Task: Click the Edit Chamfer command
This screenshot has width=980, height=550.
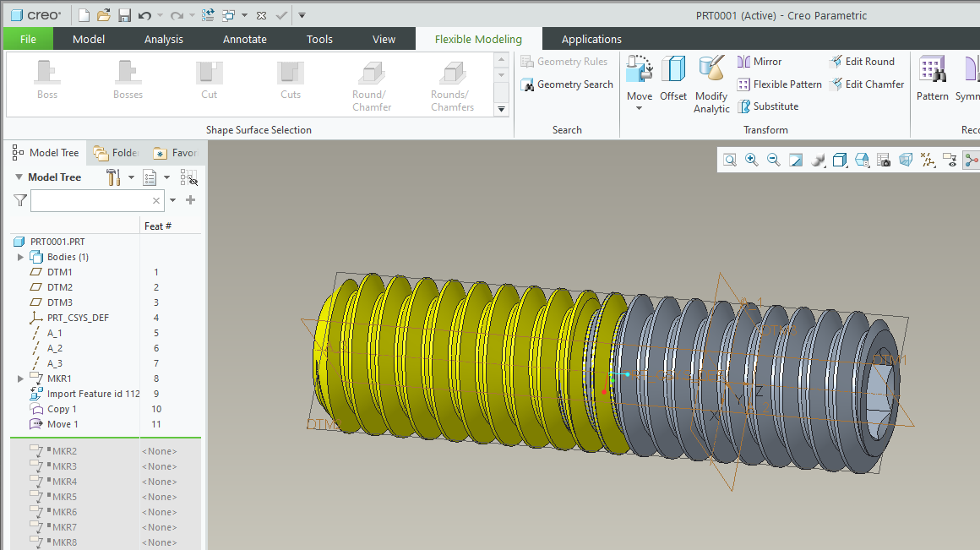Action: coord(867,84)
